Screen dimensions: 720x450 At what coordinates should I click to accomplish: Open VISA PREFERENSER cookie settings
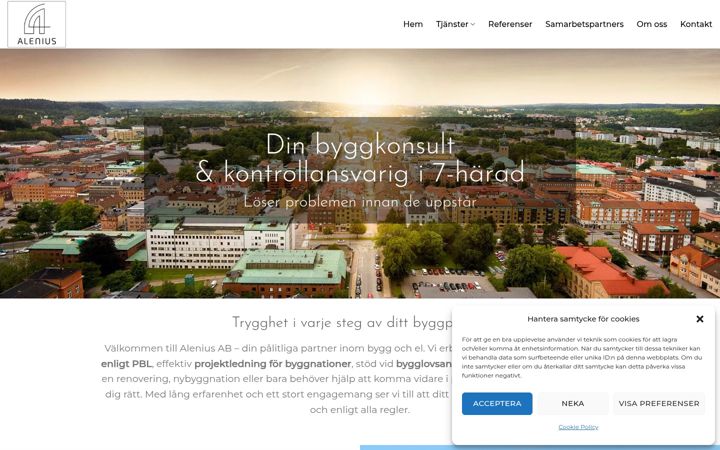(x=659, y=404)
